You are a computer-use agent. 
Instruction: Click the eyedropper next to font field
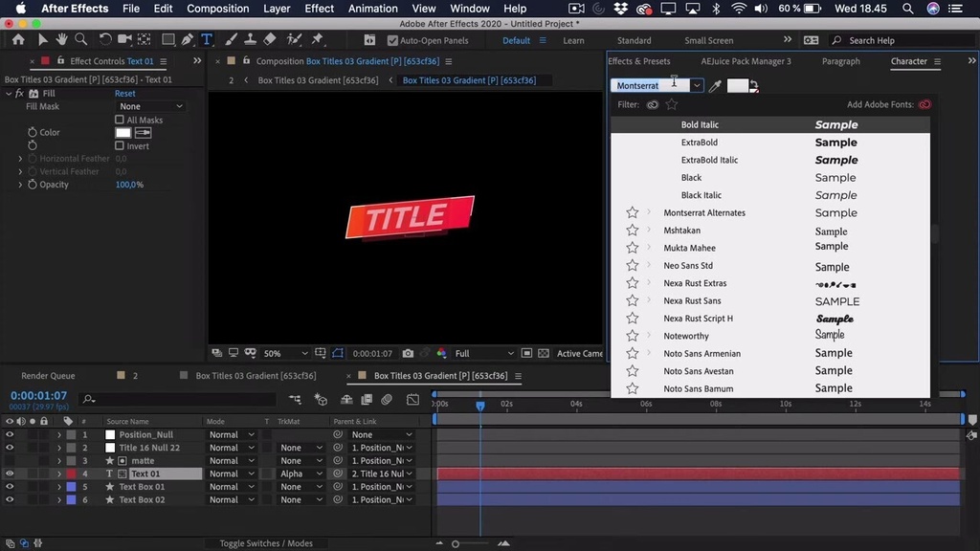[715, 85]
